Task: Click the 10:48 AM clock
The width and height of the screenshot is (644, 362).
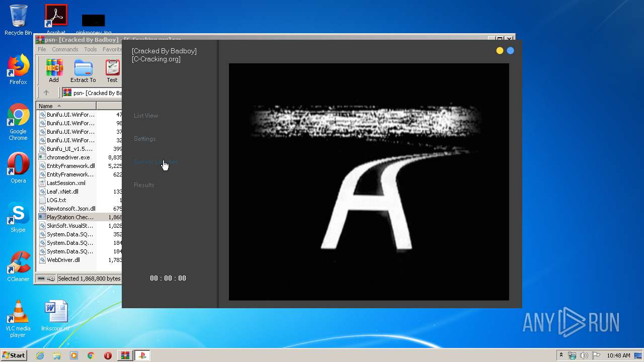Action: click(618, 355)
